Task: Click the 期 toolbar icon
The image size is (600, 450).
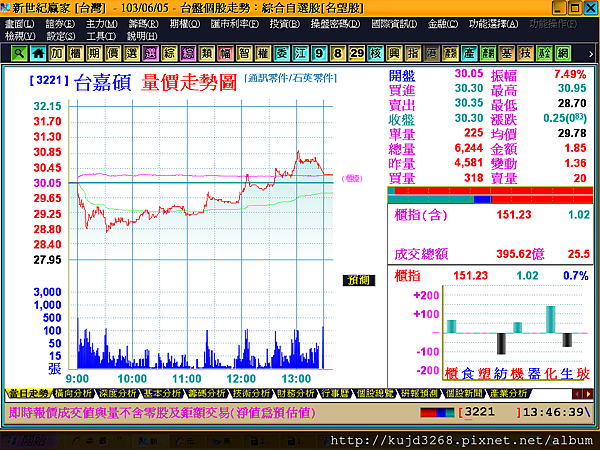Action: click(95, 53)
